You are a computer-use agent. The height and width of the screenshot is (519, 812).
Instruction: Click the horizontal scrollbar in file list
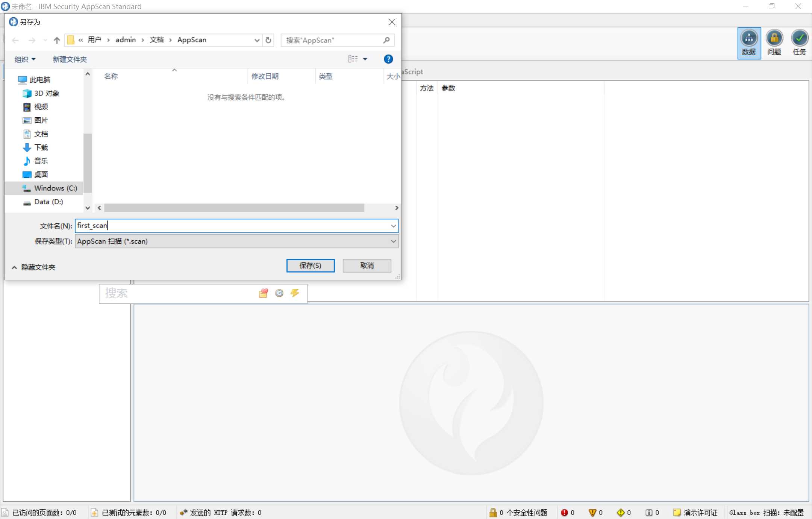tap(234, 208)
